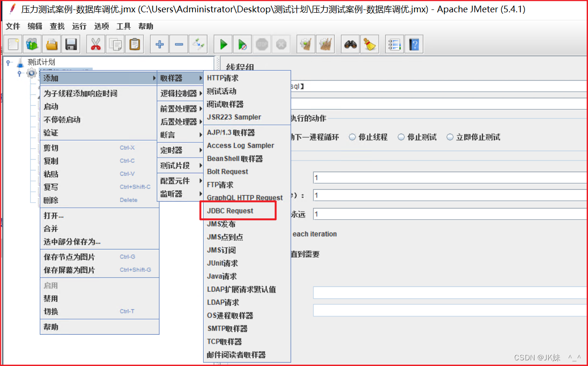Image resolution: width=588 pixels, height=366 pixels.
Task: Click the Expand all plus icon
Action: (160, 45)
